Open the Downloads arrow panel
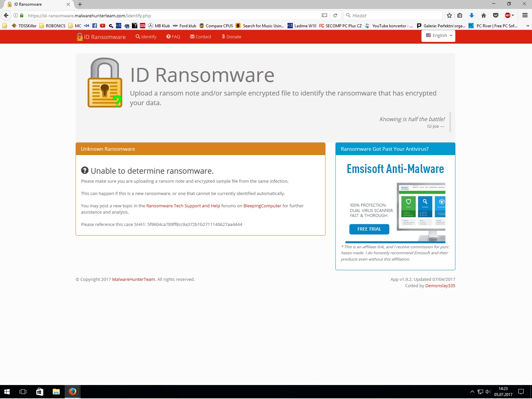 472,15
